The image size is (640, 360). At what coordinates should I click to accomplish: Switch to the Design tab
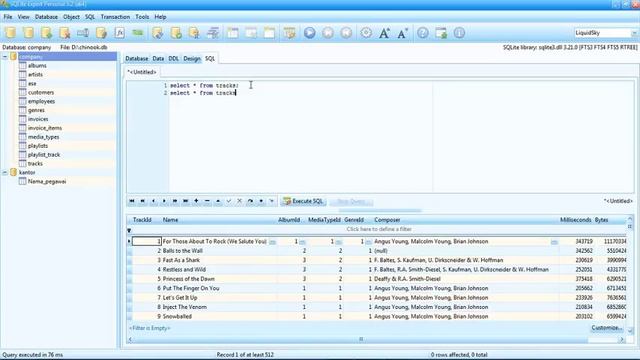[x=192, y=59]
